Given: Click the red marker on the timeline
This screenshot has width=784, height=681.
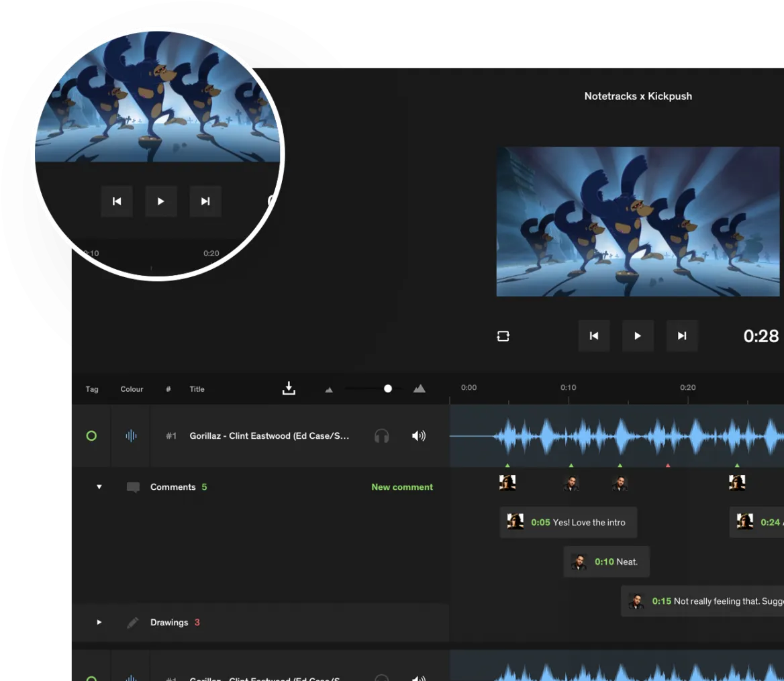Looking at the screenshot, I should click(x=668, y=465).
